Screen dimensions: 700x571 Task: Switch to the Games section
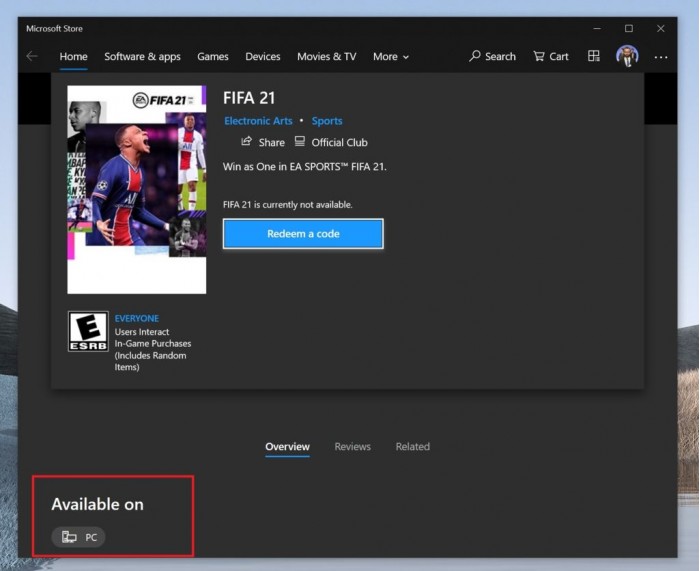(x=212, y=57)
